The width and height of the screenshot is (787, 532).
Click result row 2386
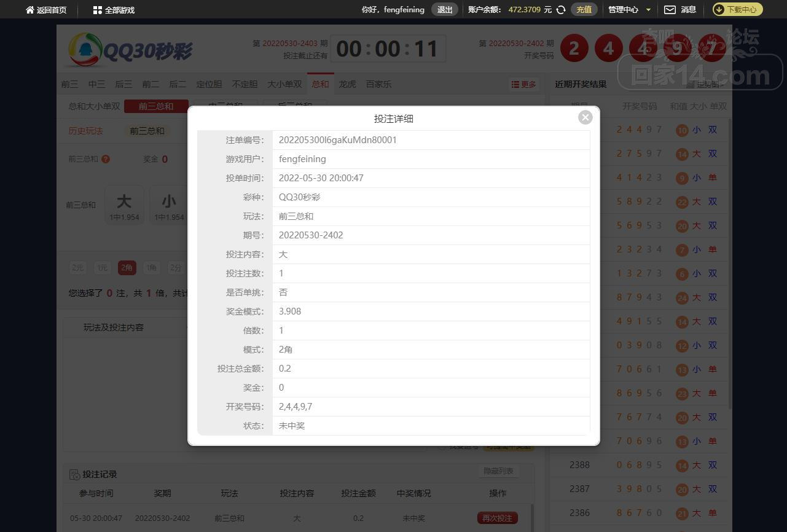click(x=639, y=513)
